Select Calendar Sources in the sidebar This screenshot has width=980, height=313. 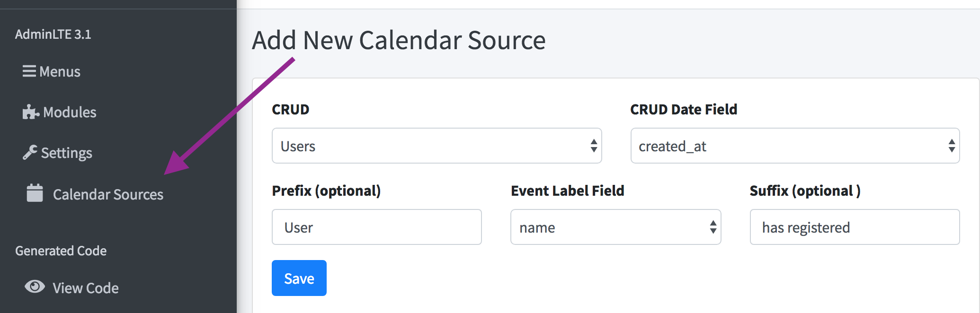(x=108, y=194)
